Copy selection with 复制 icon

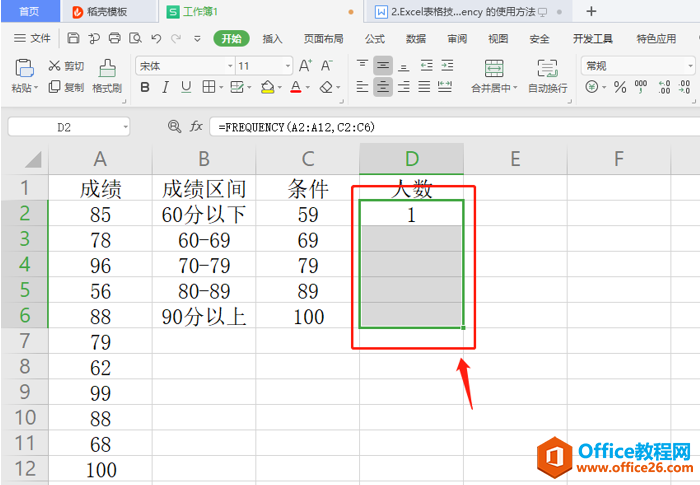54,87
